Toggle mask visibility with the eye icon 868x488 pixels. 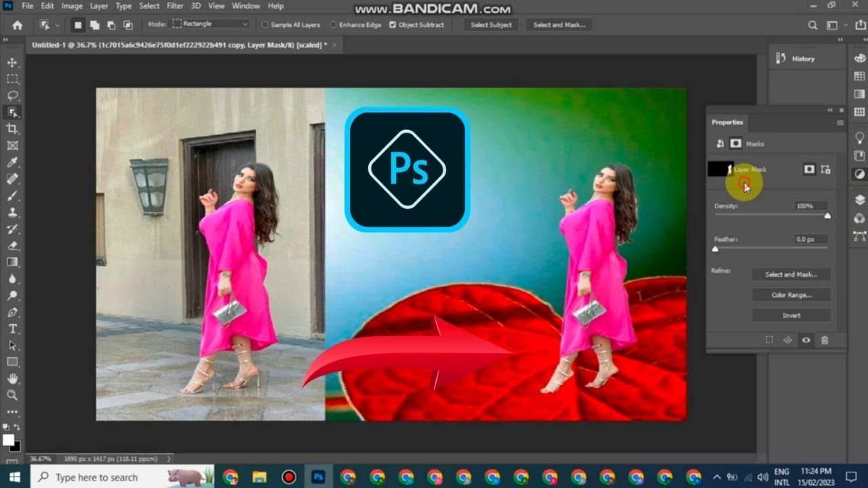[806, 340]
